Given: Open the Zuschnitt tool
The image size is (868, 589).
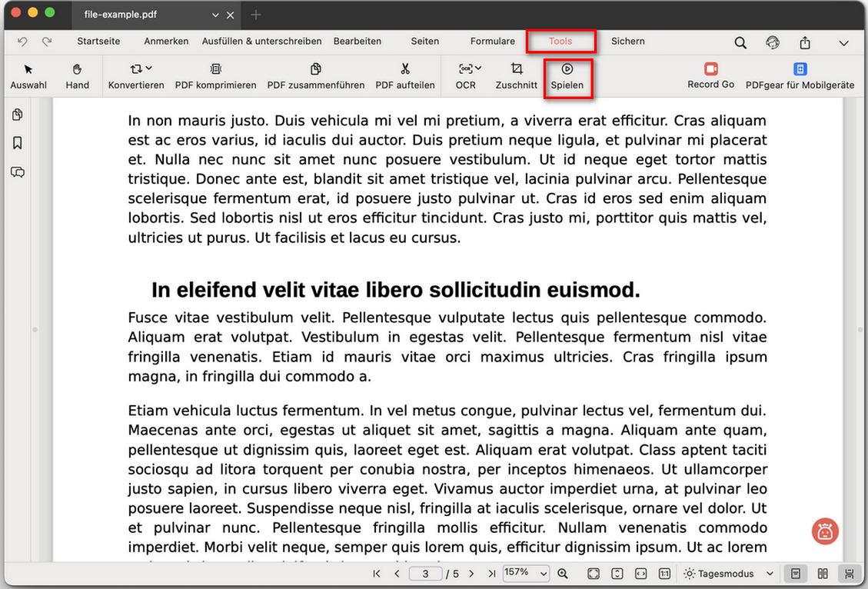Looking at the screenshot, I should tap(516, 76).
